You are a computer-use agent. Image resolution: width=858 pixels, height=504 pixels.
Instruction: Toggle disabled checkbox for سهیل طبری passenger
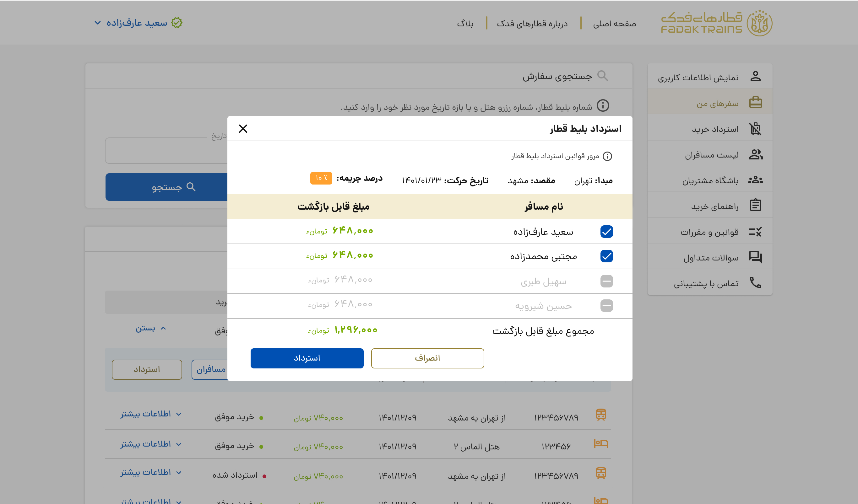[607, 281]
